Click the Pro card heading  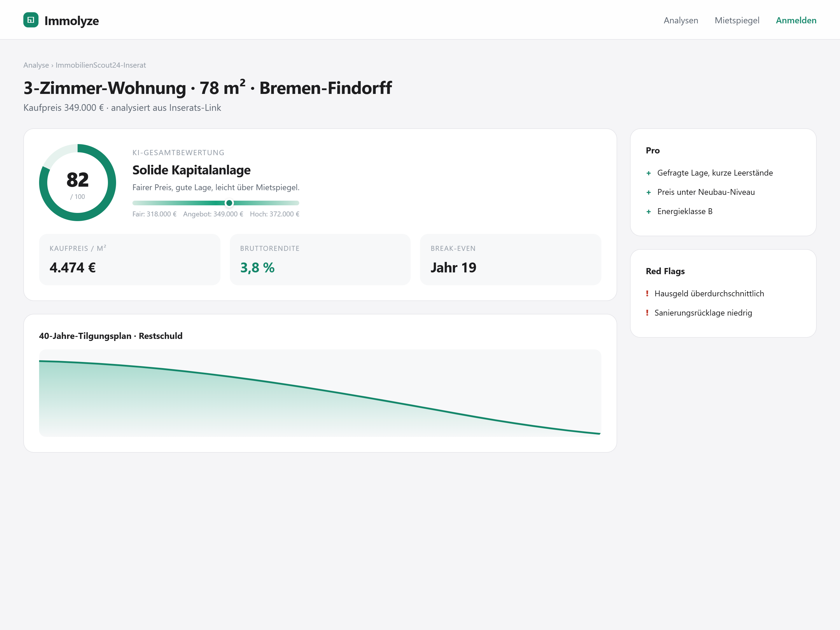[x=652, y=150]
